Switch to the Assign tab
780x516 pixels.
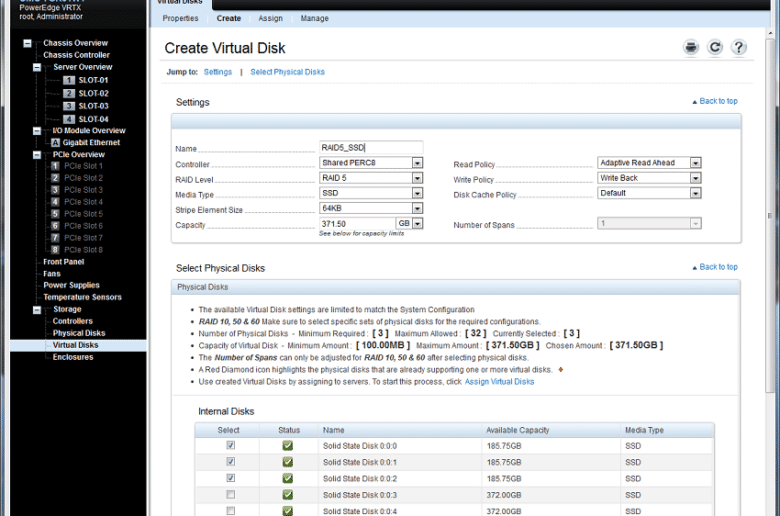[270, 18]
